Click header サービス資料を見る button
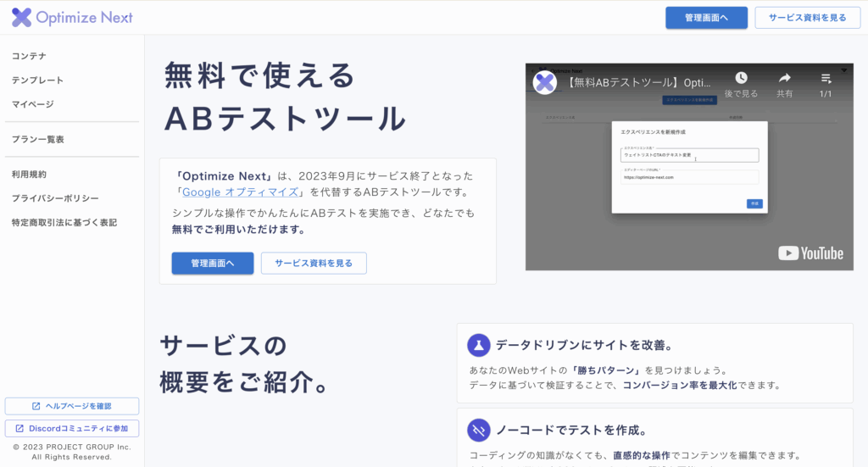Image resolution: width=868 pixels, height=467 pixels. [807, 18]
